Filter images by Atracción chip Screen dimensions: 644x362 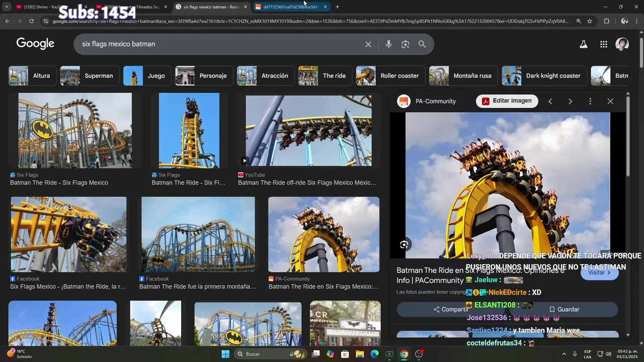coord(266,76)
